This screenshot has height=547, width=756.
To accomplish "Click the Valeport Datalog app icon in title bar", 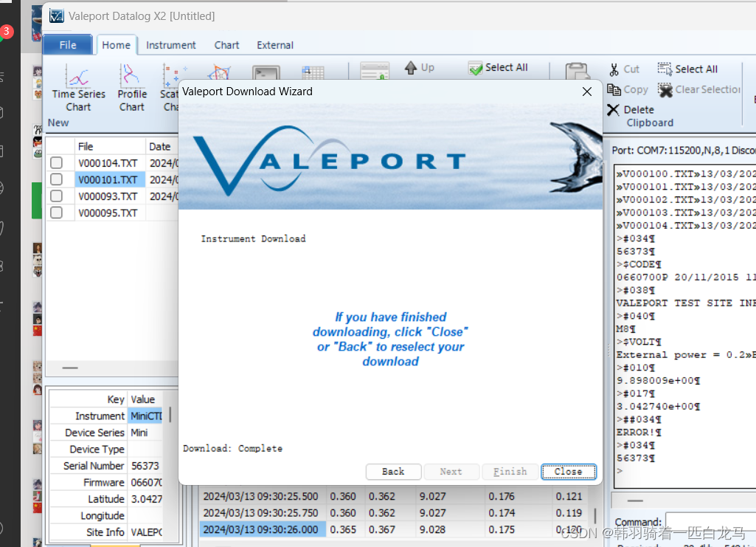I will (x=56, y=16).
